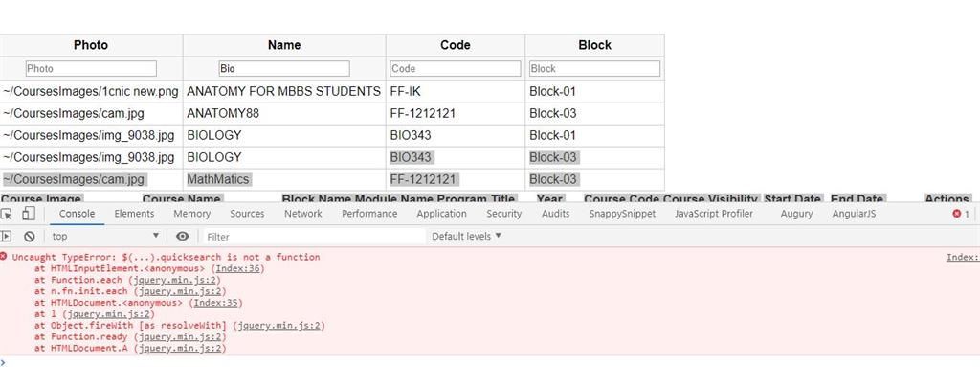Image resolution: width=980 pixels, height=367 pixels.
Task: Click the error icon beside Uncaught TypeError
Action: (x=5, y=256)
